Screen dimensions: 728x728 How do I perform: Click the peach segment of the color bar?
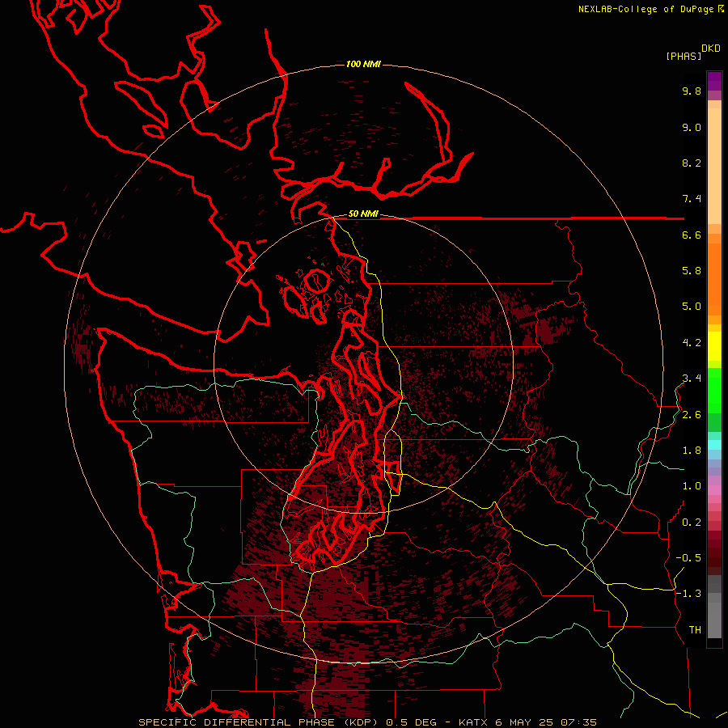click(x=714, y=166)
